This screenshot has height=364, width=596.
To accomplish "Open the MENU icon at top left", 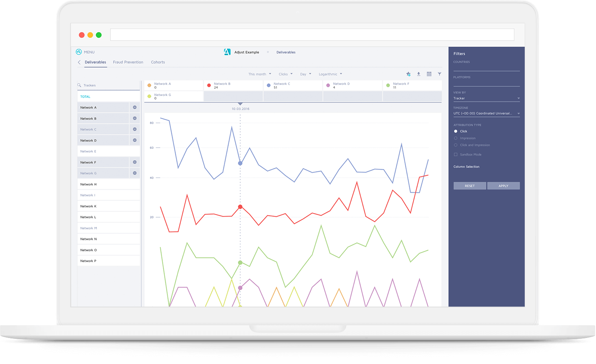I will click(79, 52).
